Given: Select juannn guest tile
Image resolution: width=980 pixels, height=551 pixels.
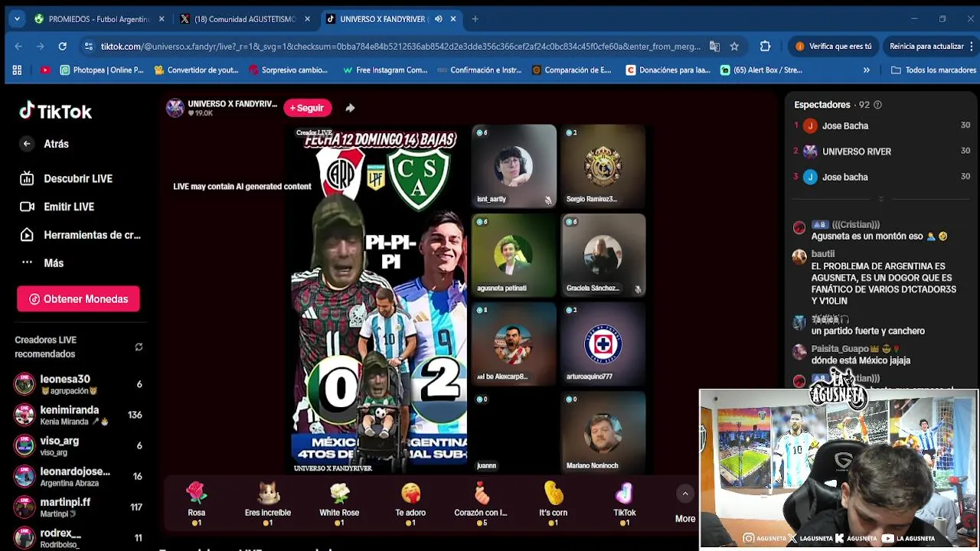Looking at the screenshot, I should (x=514, y=432).
